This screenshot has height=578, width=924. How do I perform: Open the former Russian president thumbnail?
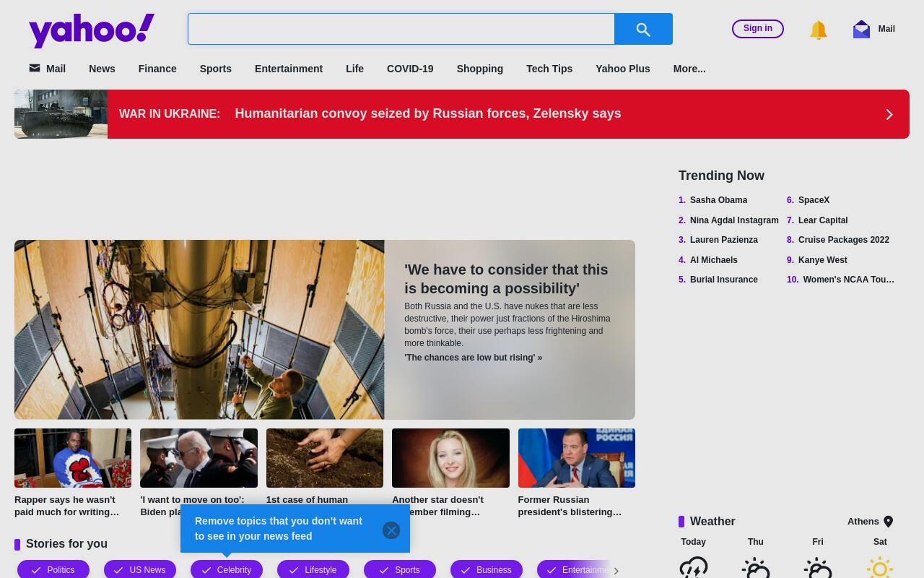(577, 458)
